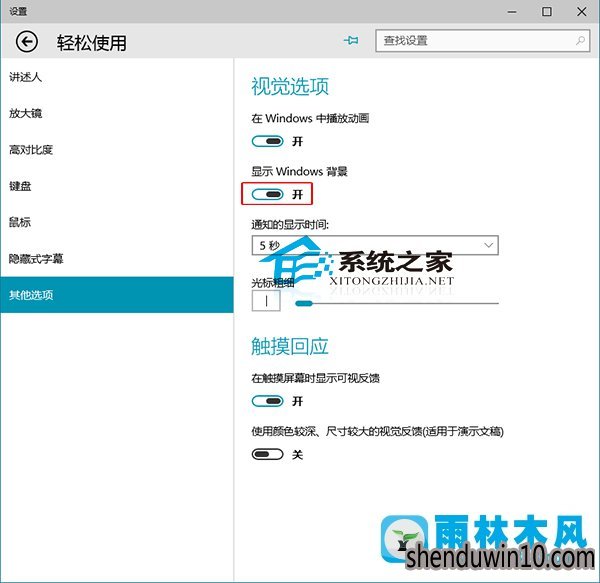Click the search magnifier icon
The height and width of the screenshot is (583, 600).
[x=580, y=41]
